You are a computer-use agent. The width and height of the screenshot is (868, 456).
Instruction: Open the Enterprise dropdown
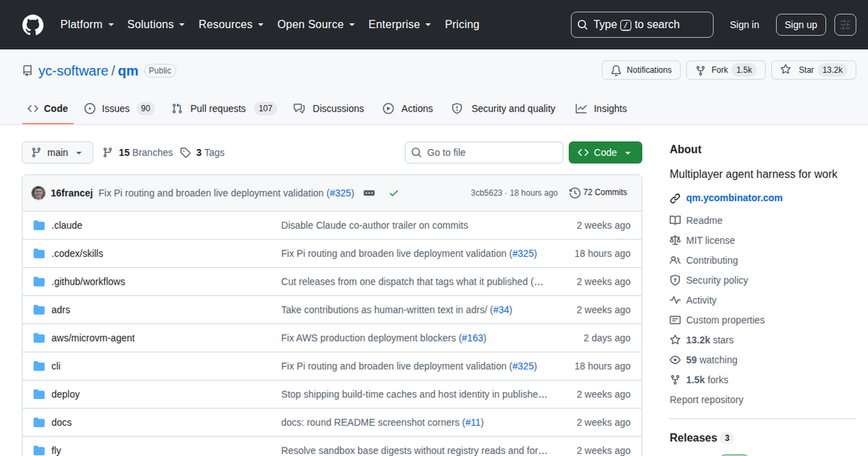pos(399,25)
